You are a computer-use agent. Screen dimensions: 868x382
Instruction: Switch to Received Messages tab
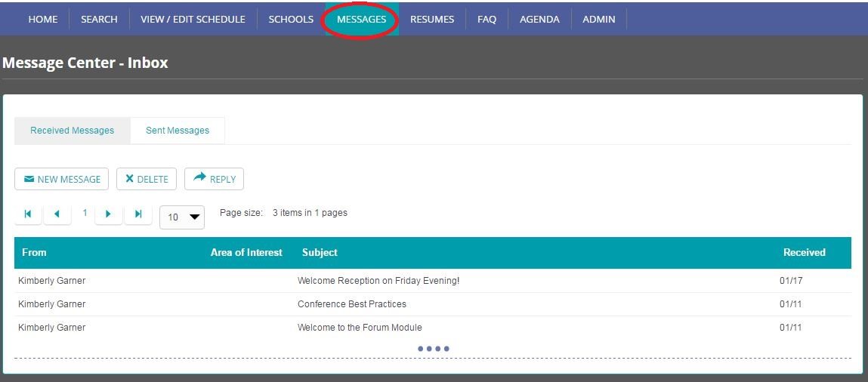tap(72, 131)
